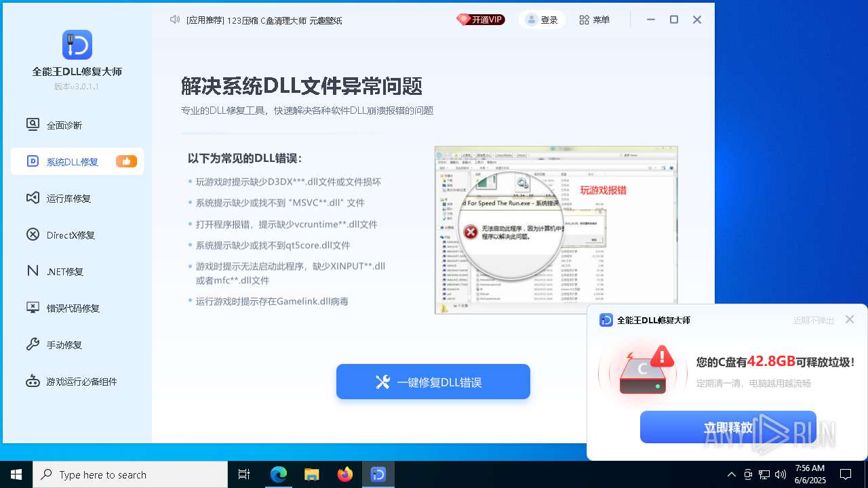Click 近期不弹出 in the popup
Image resolution: width=868 pixels, height=488 pixels.
[x=814, y=321]
